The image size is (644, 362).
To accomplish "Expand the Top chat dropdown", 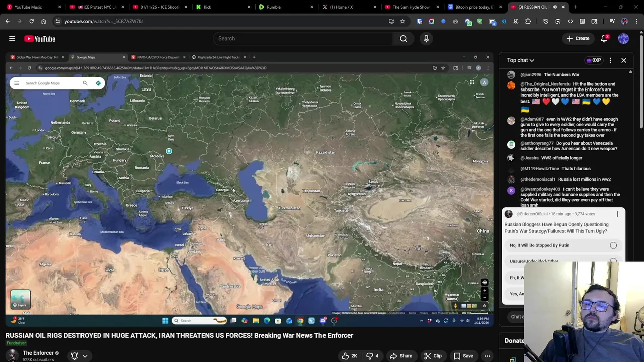I will click(521, 60).
